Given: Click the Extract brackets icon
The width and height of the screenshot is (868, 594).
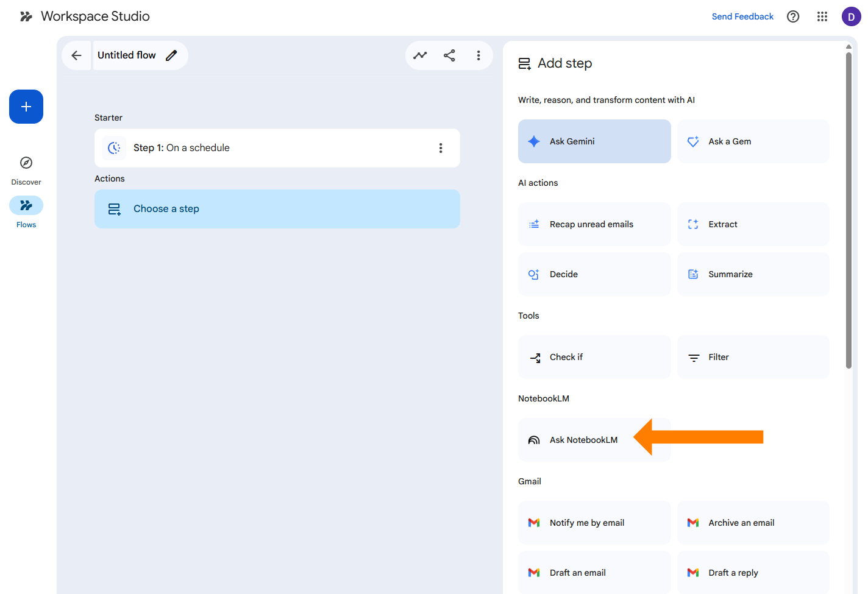Looking at the screenshot, I should point(693,224).
